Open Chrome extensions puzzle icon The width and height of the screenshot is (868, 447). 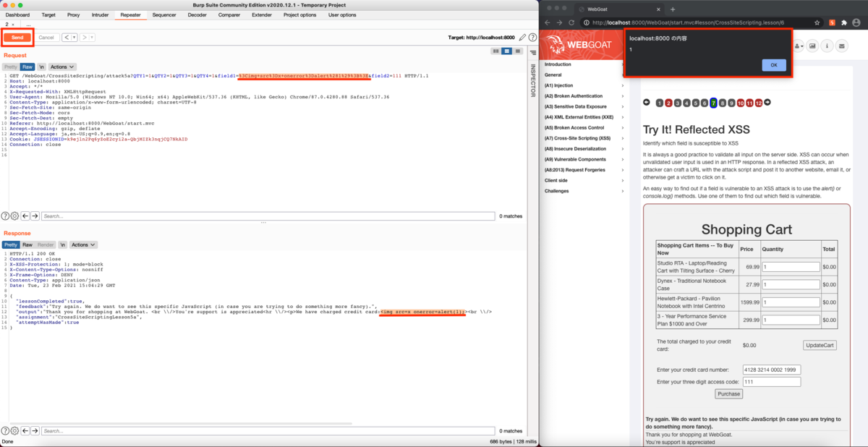843,22
